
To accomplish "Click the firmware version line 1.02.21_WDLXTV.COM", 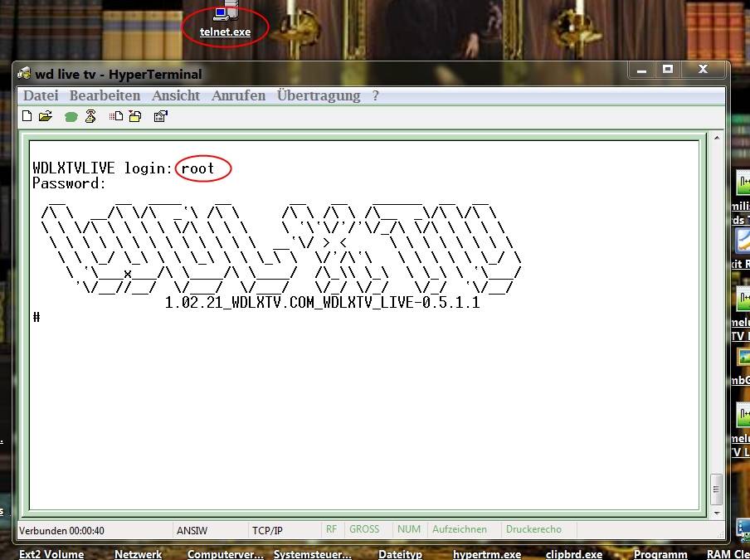I will [322, 303].
